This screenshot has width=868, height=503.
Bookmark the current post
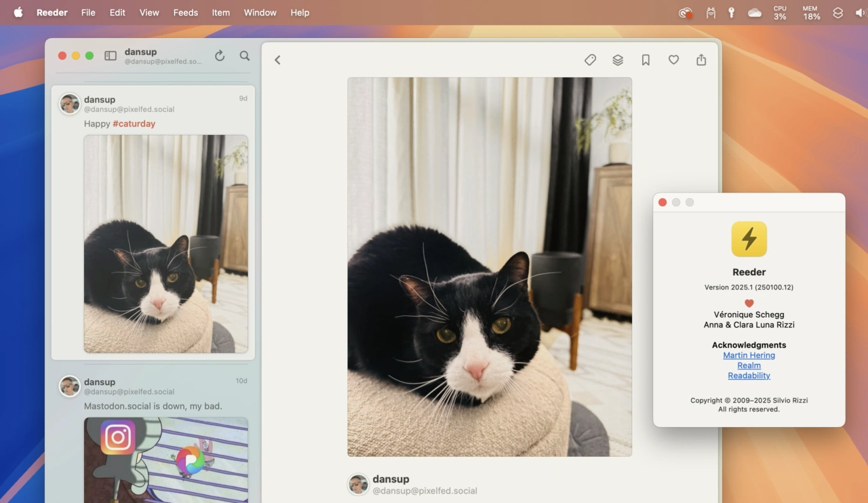(x=646, y=60)
